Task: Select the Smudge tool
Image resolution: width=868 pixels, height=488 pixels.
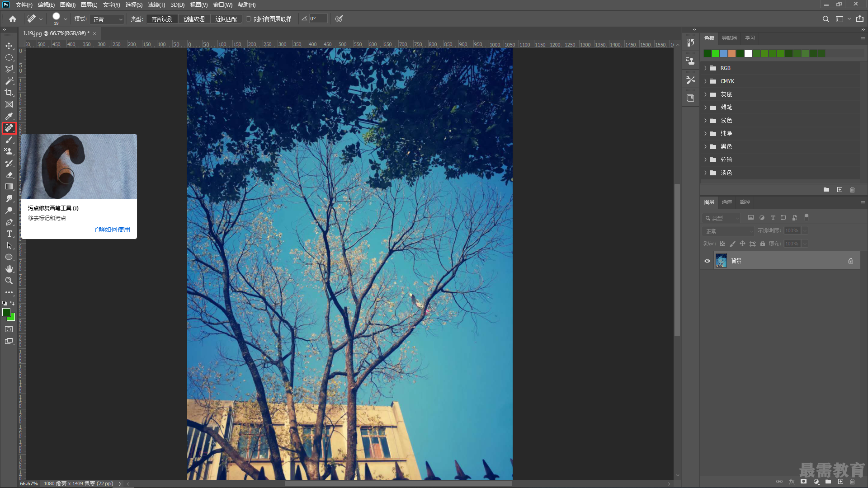Action: [9, 198]
